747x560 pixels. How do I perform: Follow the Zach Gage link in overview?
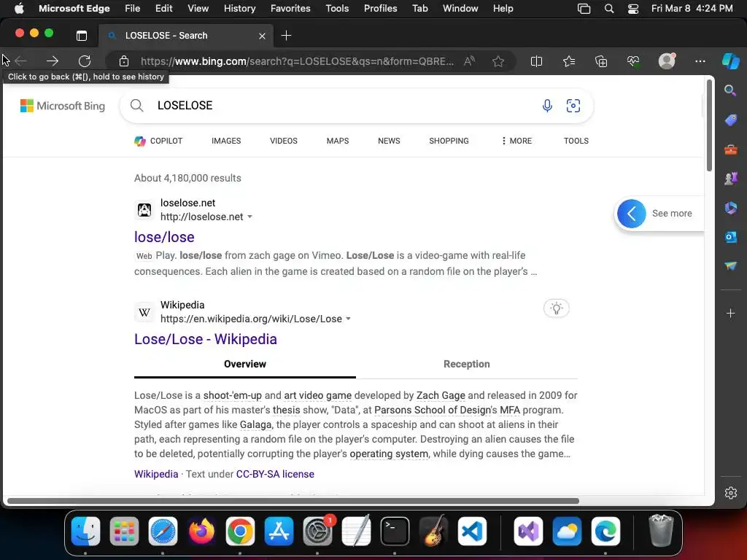pos(441,395)
